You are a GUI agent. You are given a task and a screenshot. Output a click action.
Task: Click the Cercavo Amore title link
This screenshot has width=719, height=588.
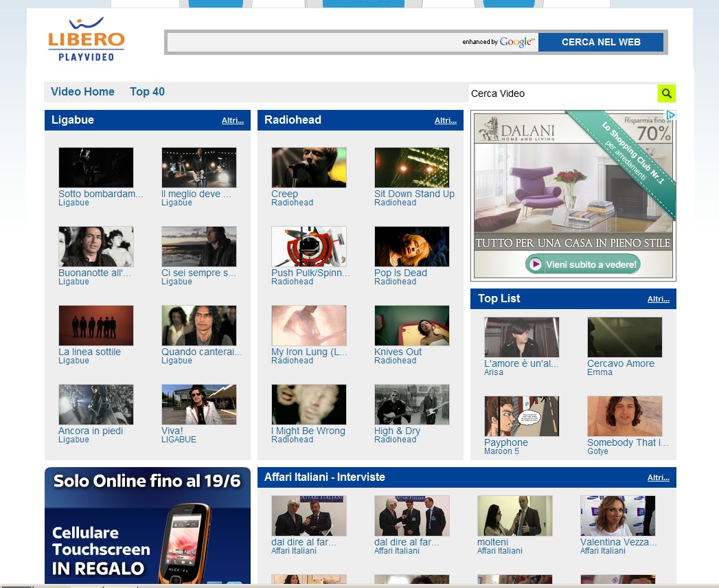click(620, 363)
